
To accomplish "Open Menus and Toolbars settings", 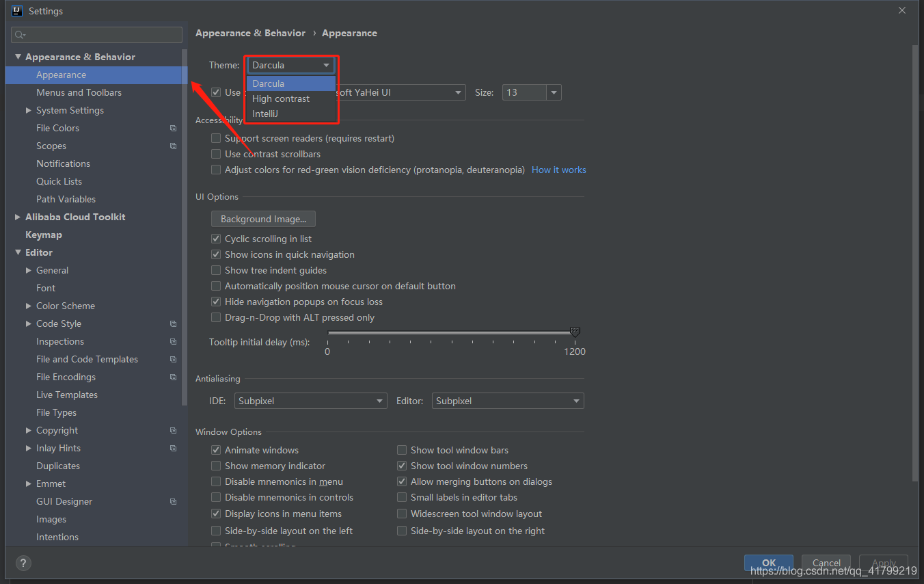I will (x=79, y=92).
